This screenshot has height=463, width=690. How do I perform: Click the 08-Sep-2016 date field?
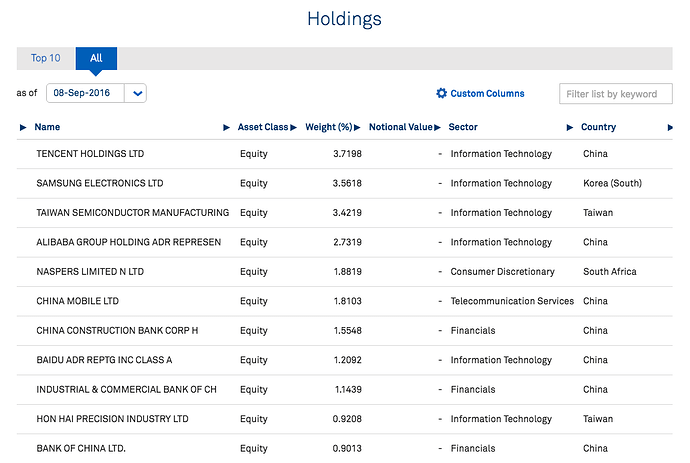coord(86,93)
